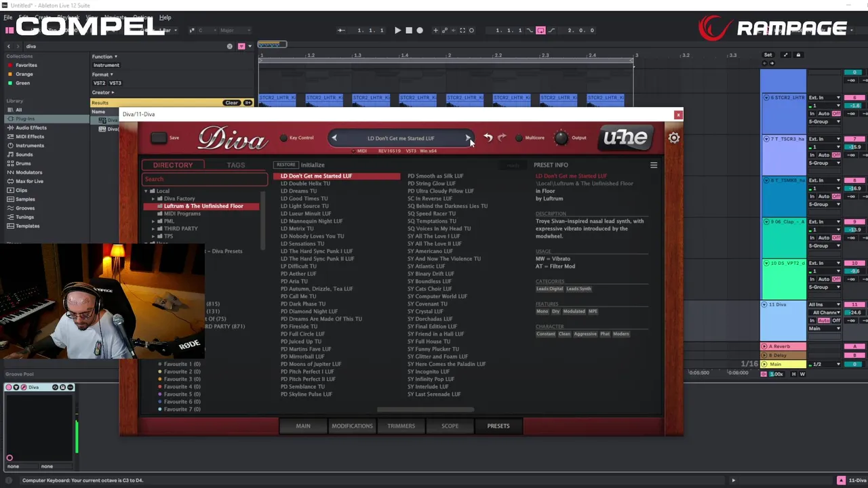The width and height of the screenshot is (868, 488).
Task: Clear the browser results filters
Action: pos(232,103)
